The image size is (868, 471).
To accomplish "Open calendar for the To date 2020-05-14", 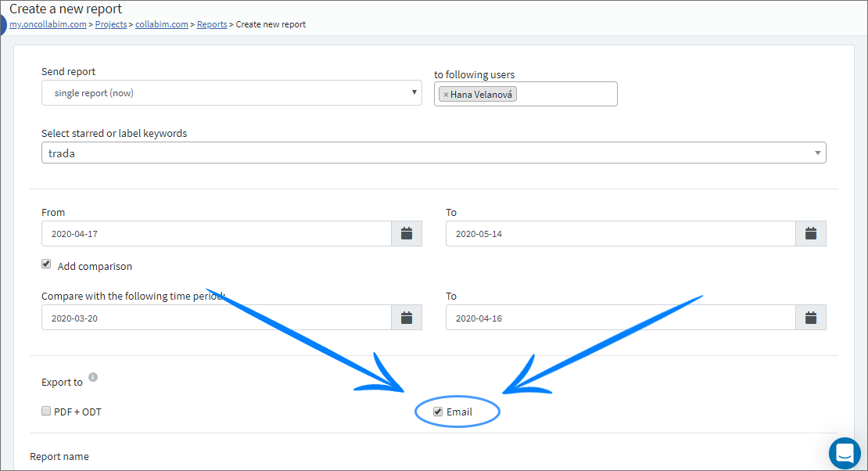I will 810,234.
